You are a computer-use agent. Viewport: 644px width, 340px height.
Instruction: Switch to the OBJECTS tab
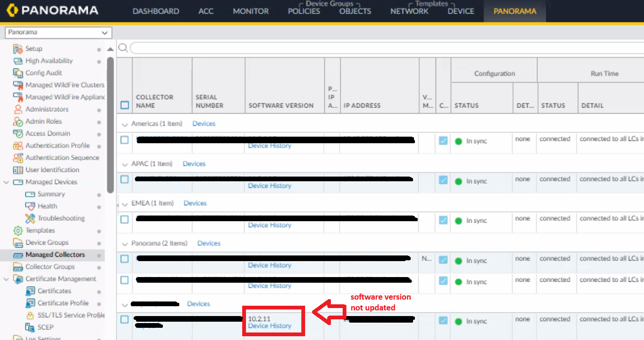355,11
